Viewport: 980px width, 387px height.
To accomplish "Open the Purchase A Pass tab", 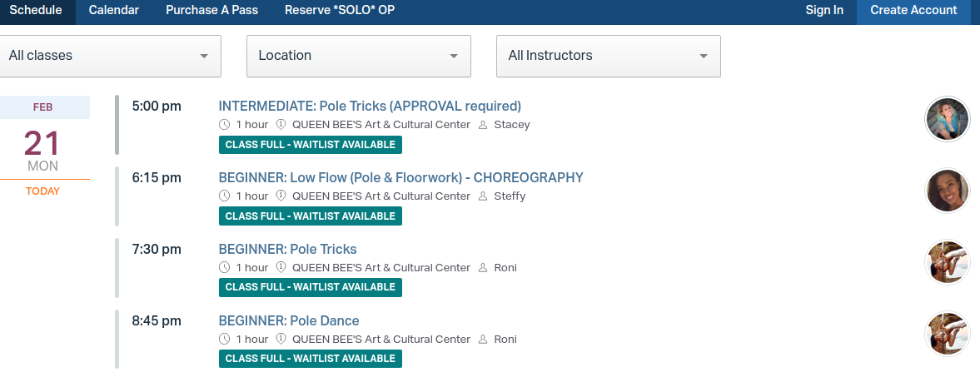I will (x=211, y=10).
